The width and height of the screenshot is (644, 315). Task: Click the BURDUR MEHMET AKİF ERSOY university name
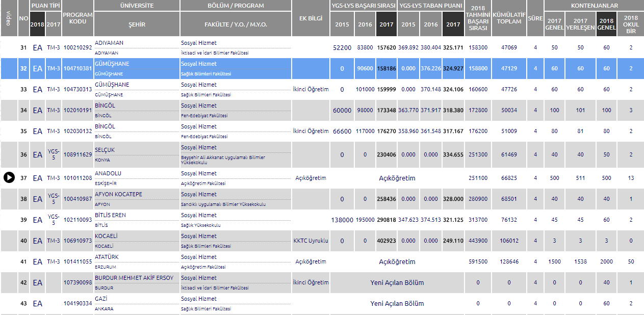(x=134, y=278)
